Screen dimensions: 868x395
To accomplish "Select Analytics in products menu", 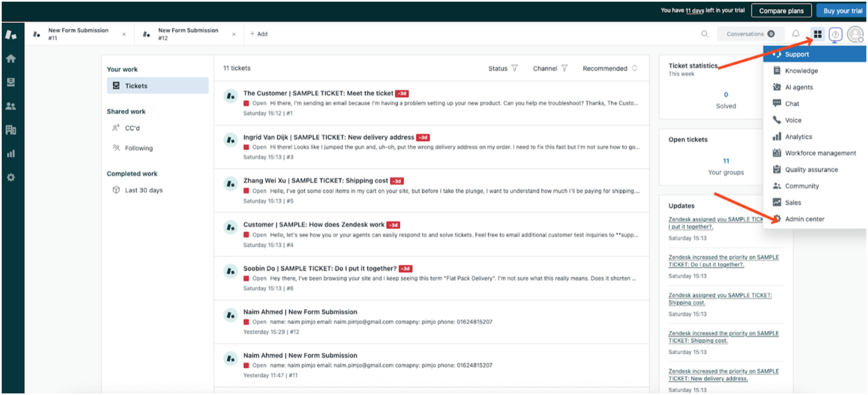I will pos(815,137).
